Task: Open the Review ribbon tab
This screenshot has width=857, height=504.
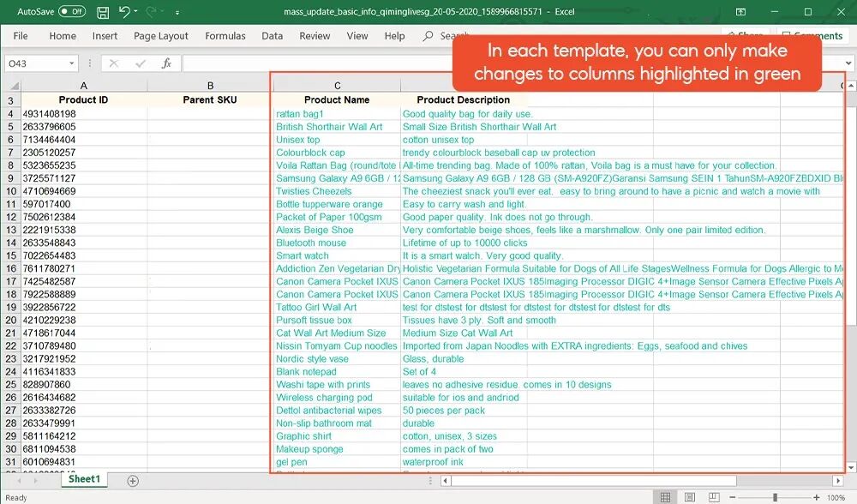Action: 315,35
